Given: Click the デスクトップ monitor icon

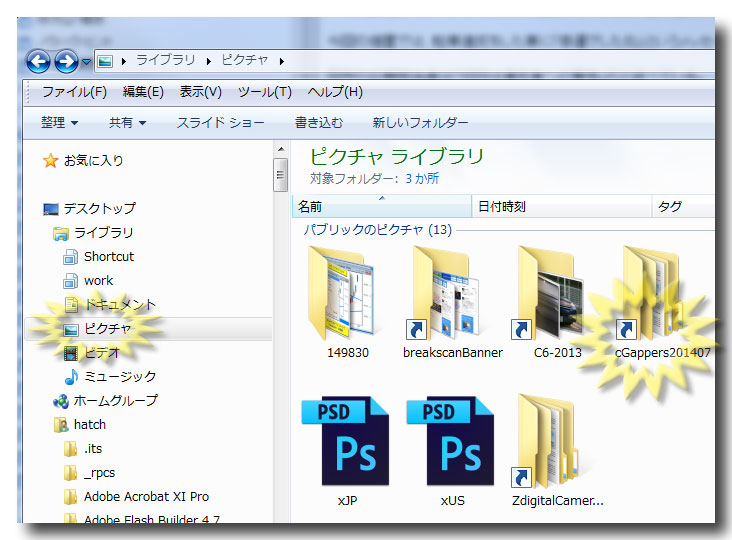Looking at the screenshot, I should pyautogui.click(x=51, y=209).
